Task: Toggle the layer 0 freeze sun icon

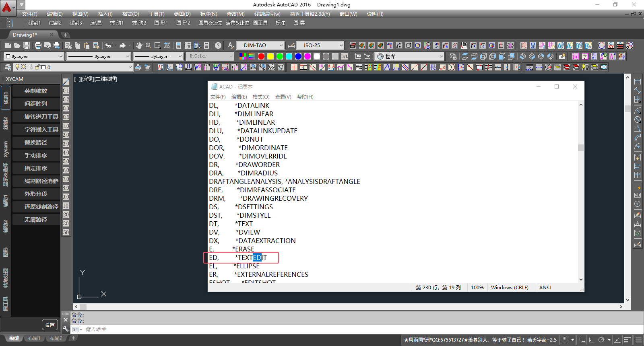Action: (x=24, y=67)
